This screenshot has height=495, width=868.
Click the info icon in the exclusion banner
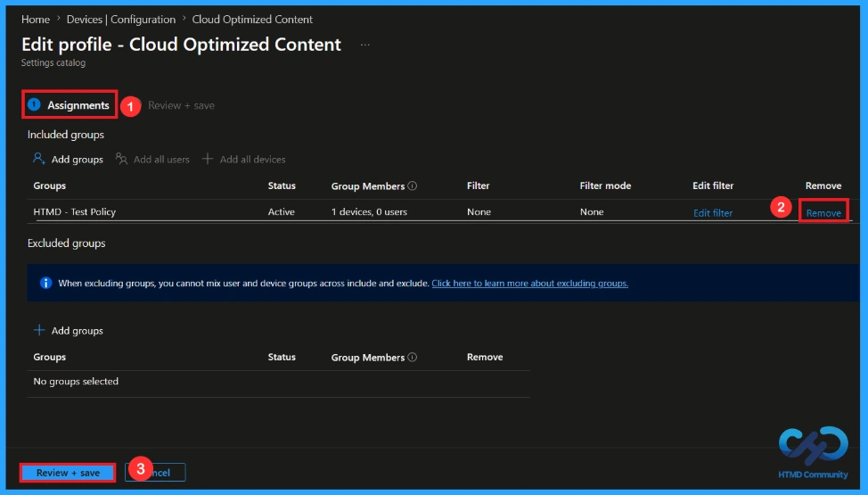(x=46, y=283)
